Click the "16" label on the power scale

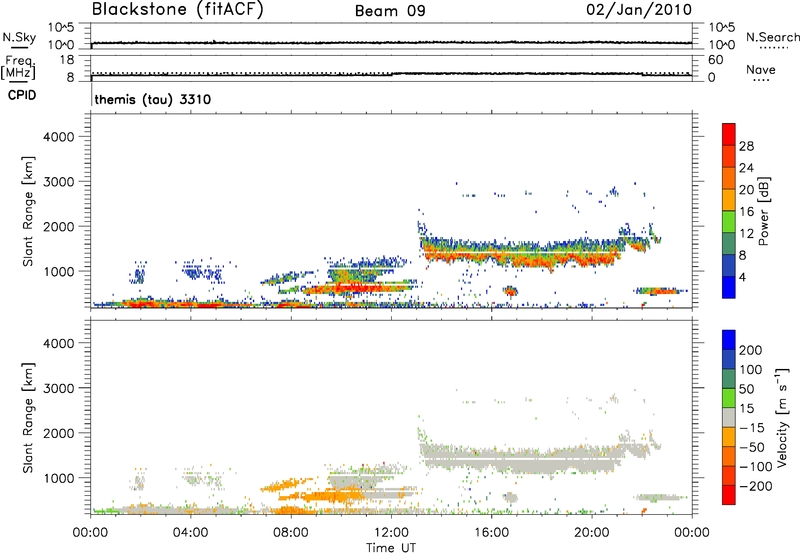pyautogui.click(x=746, y=212)
